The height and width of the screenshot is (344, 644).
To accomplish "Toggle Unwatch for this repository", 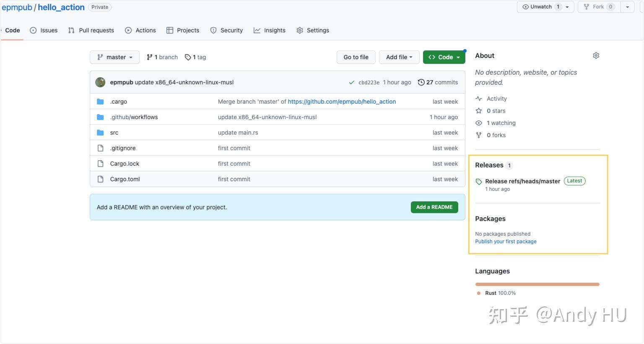I will [x=541, y=7].
